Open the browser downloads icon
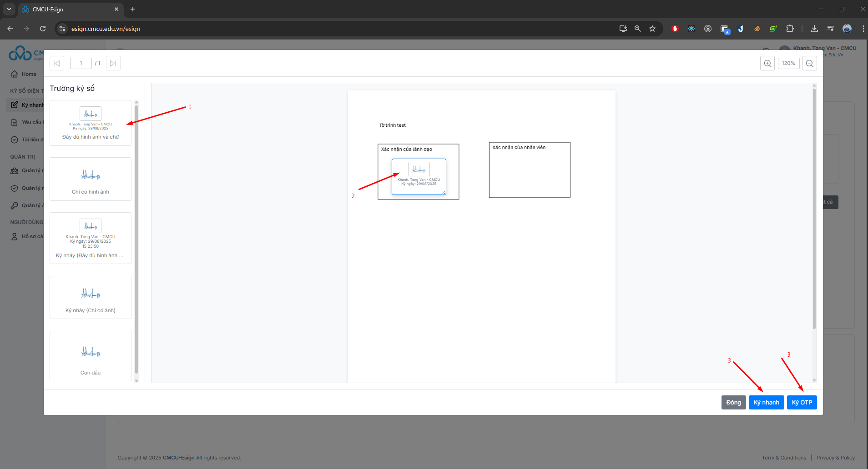Screen dimensions: 868x469 (x=814, y=29)
